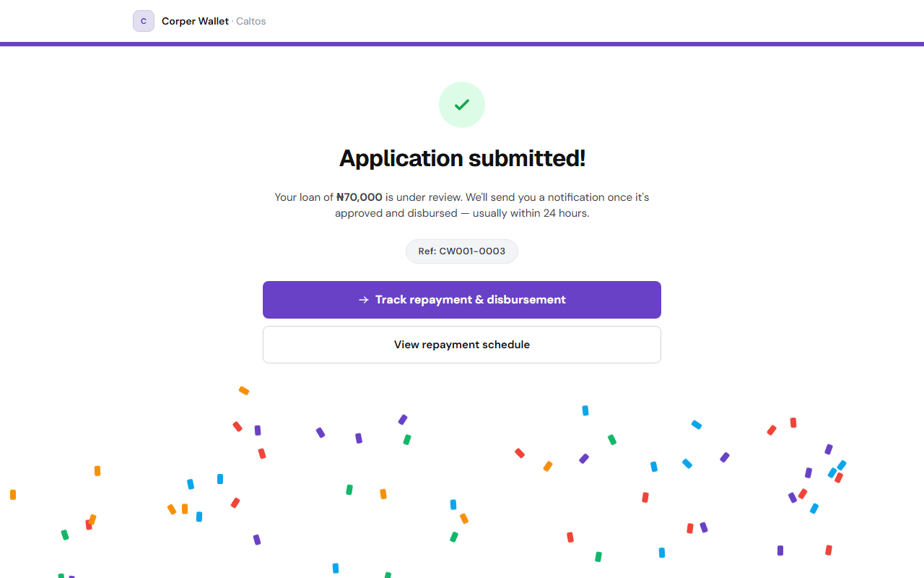
Task: Click the orange confetti at the far left edge
Action: click(13, 495)
